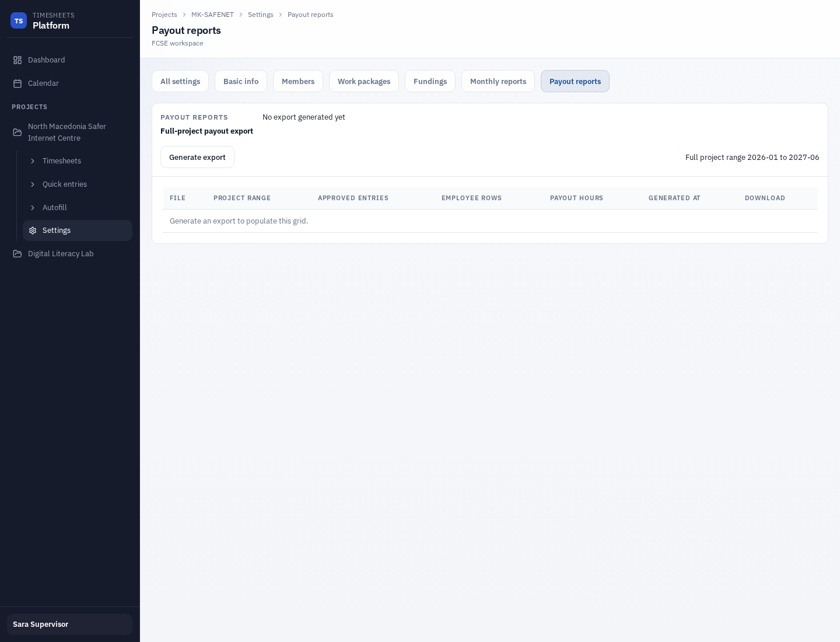Click the folder icon beside North Macedonia Safer Internet Centre
This screenshot has height=642, width=840.
point(17,132)
